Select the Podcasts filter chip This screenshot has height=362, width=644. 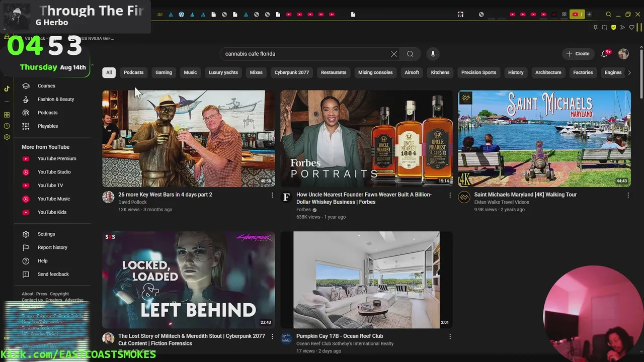[133, 72]
